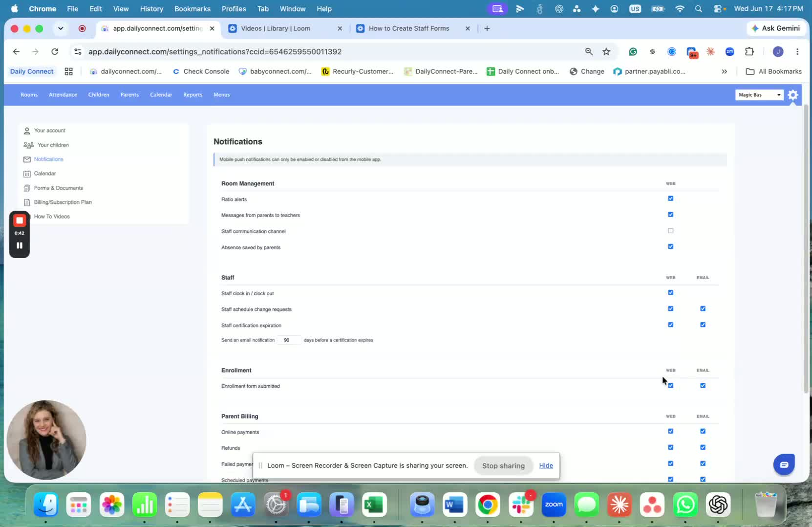Toggle Messages from parents to teachers checkbox
This screenshot has height=527, width=812.
(x=670, y=215)
